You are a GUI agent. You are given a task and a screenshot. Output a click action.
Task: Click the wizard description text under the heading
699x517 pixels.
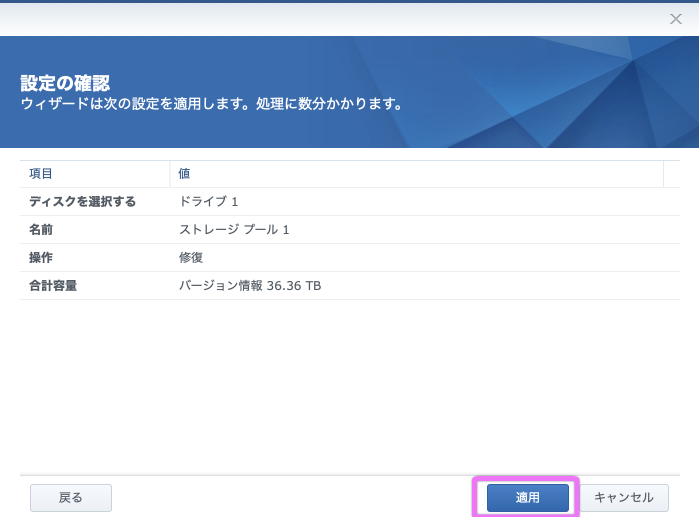[x=211, y=103]
